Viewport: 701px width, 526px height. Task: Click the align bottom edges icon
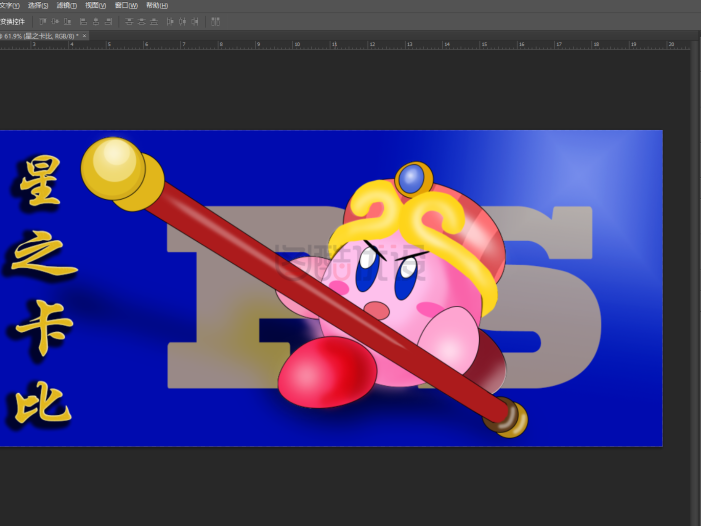(x=67, y=21)
